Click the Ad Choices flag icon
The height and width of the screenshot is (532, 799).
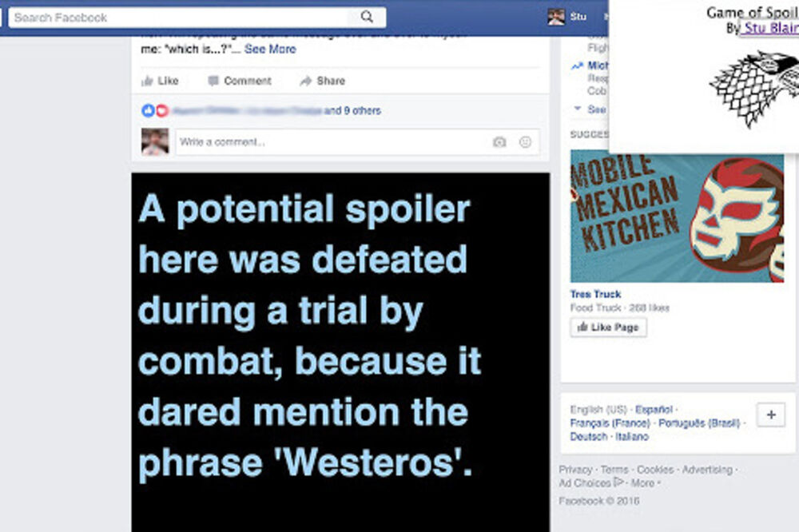pyautogui.click(x=618, y=482)
